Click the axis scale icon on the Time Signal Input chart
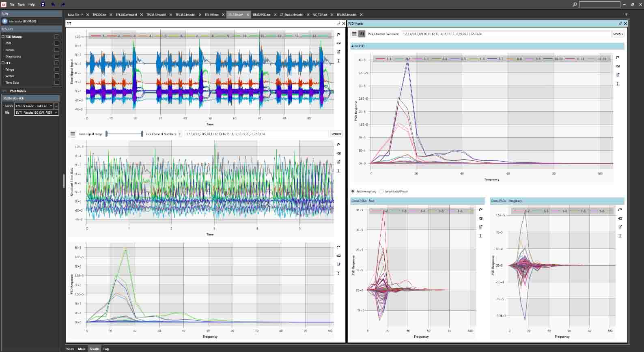Image resolution: width=644 pixels, height=352 pixels. 338,61
